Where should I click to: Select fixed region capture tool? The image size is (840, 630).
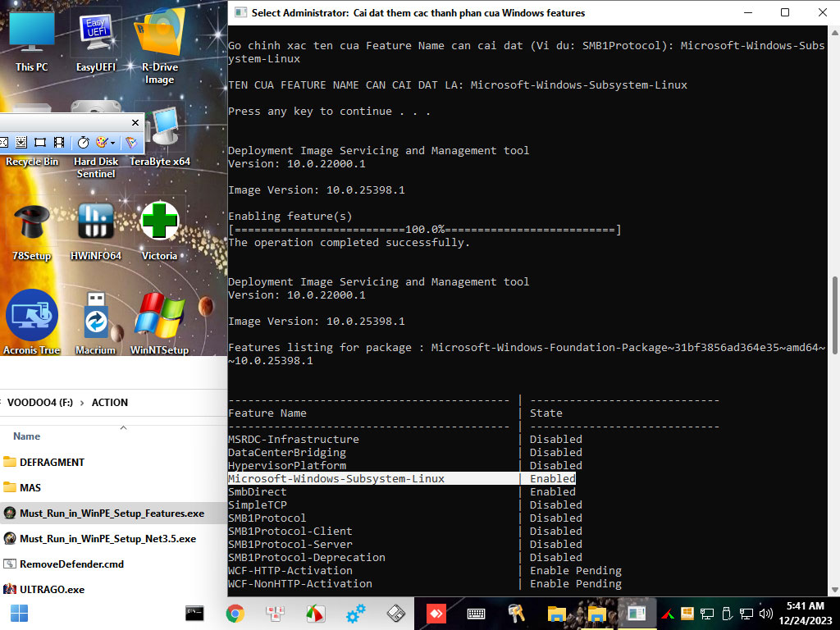[40, 142]
